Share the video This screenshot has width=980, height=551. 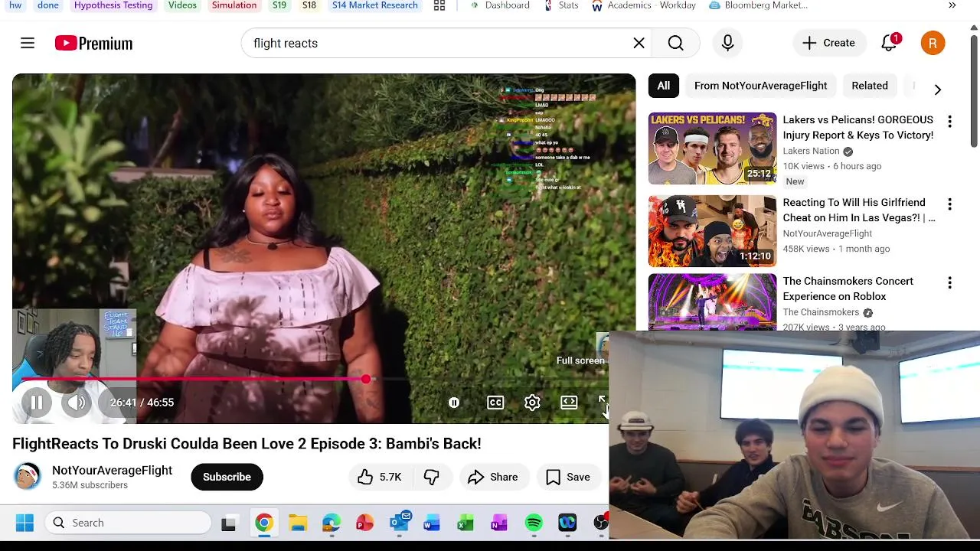[x=493, y=477]
